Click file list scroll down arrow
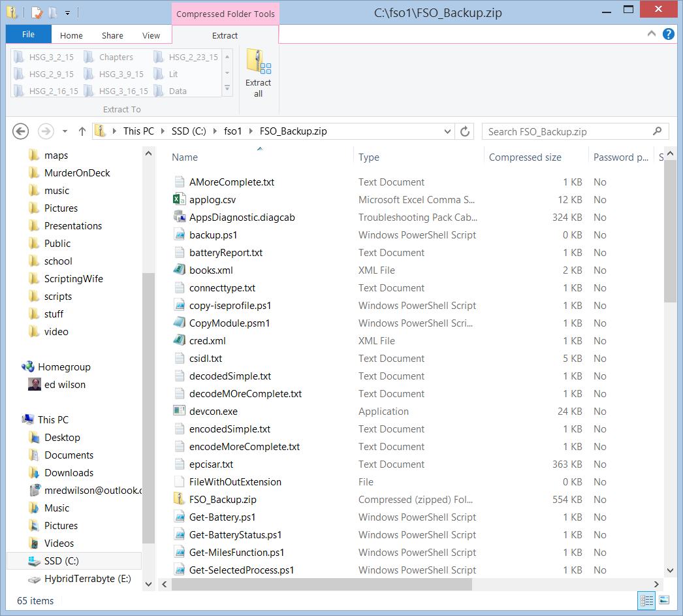 670,570
